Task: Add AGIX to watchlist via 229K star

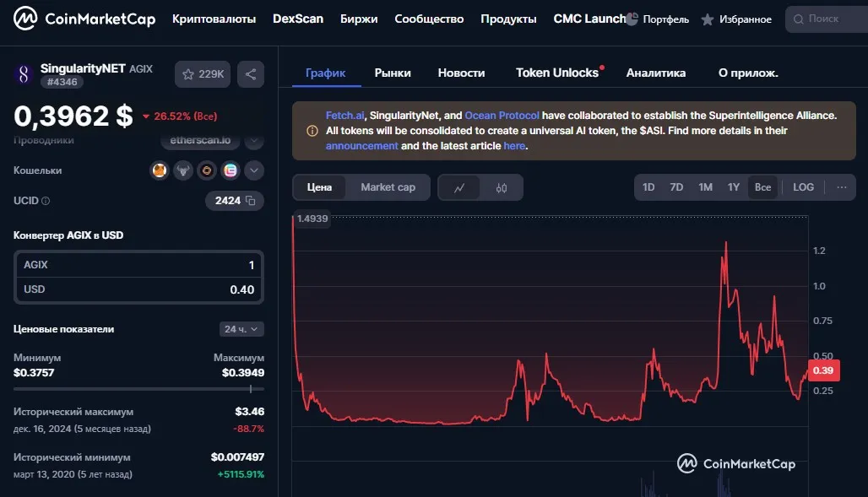Action: tap(203, 74)
